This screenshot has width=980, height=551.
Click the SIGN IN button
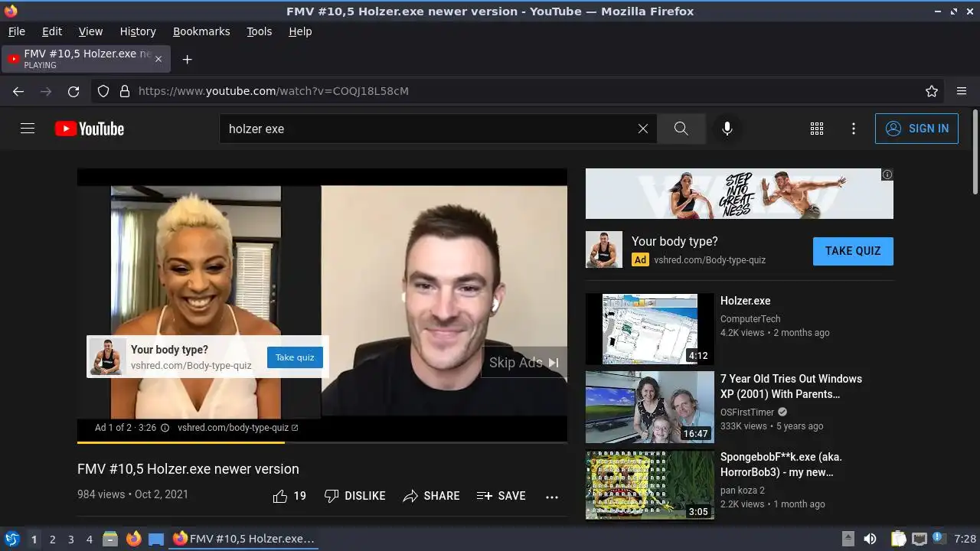(916, 129)
